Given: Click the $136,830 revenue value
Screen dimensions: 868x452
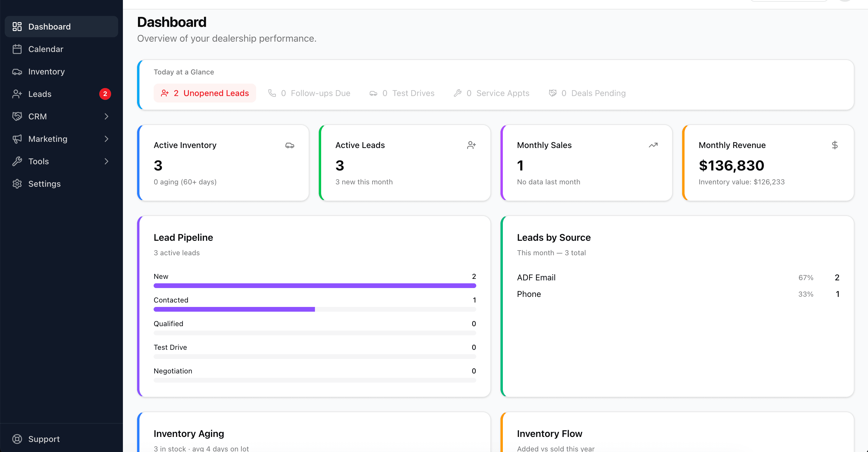Looking at the screenshot, I should tap(732, 165).
